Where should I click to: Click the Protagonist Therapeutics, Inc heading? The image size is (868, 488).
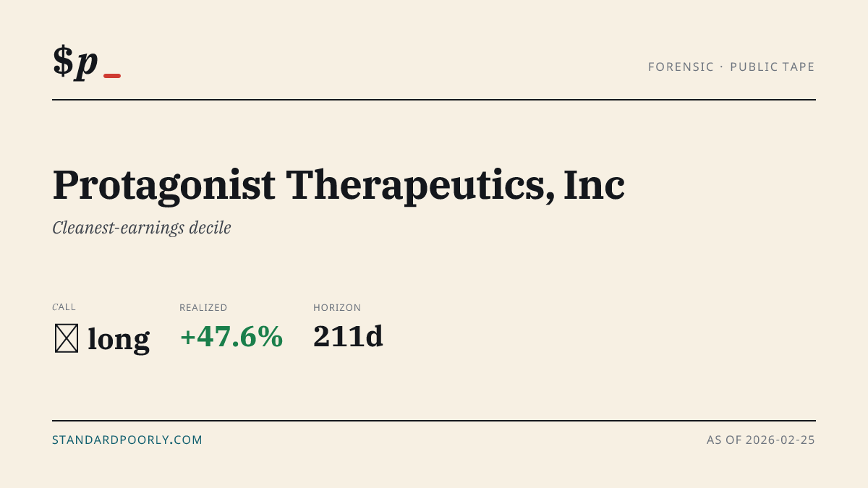tap(339, 185)
